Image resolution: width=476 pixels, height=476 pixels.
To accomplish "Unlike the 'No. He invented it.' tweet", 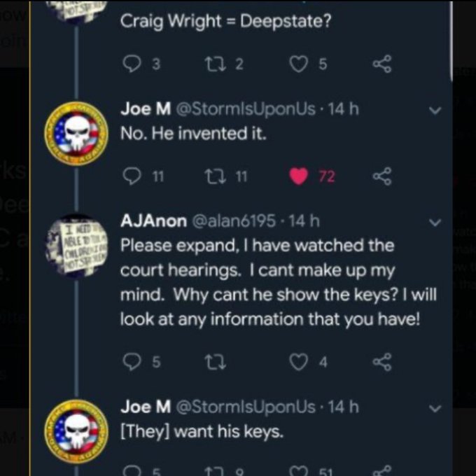I will (299, 176).
